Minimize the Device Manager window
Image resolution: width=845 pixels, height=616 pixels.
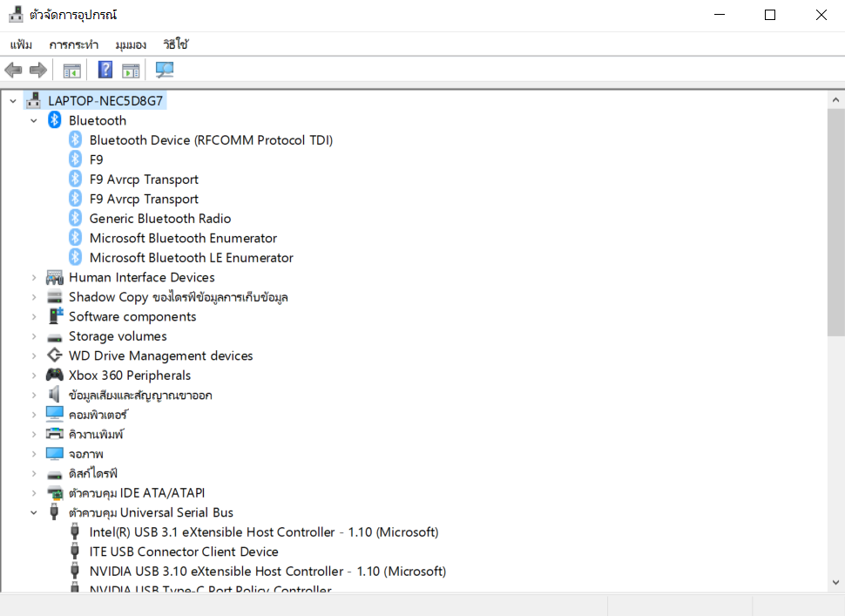pos(720,15)
